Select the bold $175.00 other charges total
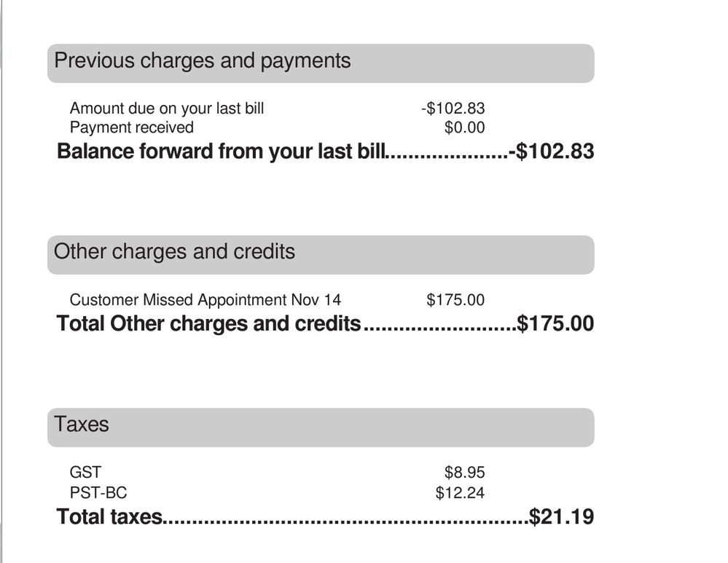The width and height of the screenshot is (728, 563). click(x=555, y=323)
